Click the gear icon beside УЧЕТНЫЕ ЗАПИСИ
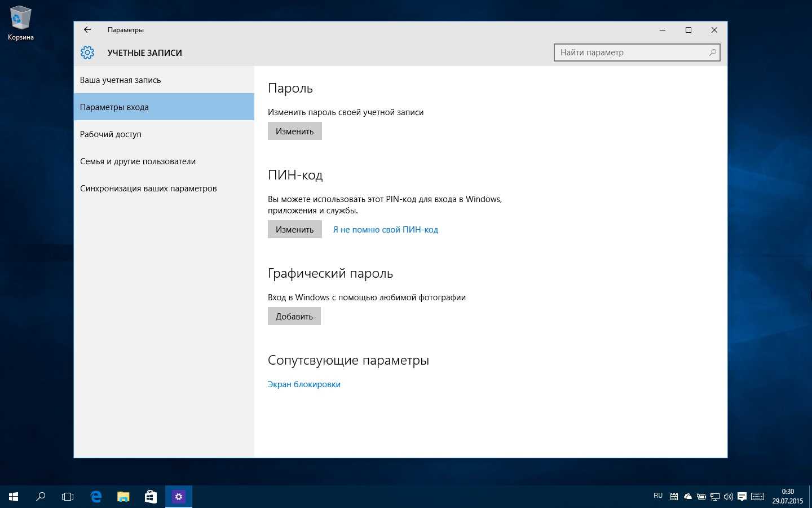Viewport: 812px width, 508px height. tap(87, 52)
